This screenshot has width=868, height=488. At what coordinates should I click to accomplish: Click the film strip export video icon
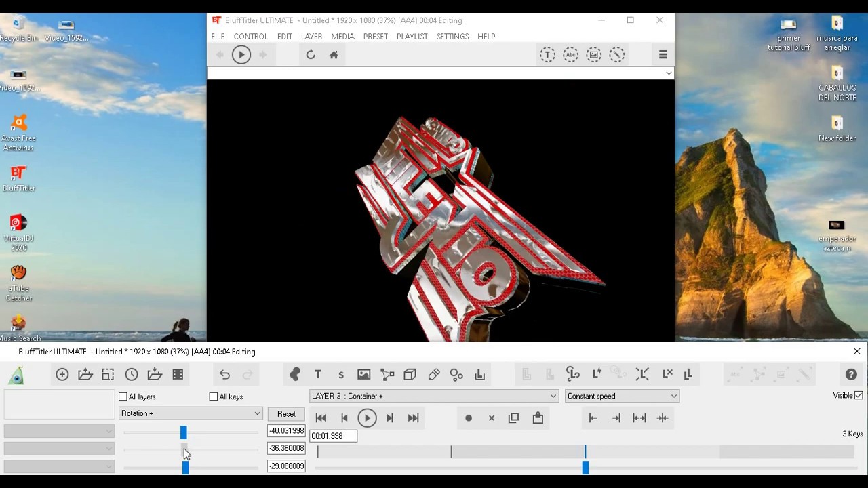point(178,374)
